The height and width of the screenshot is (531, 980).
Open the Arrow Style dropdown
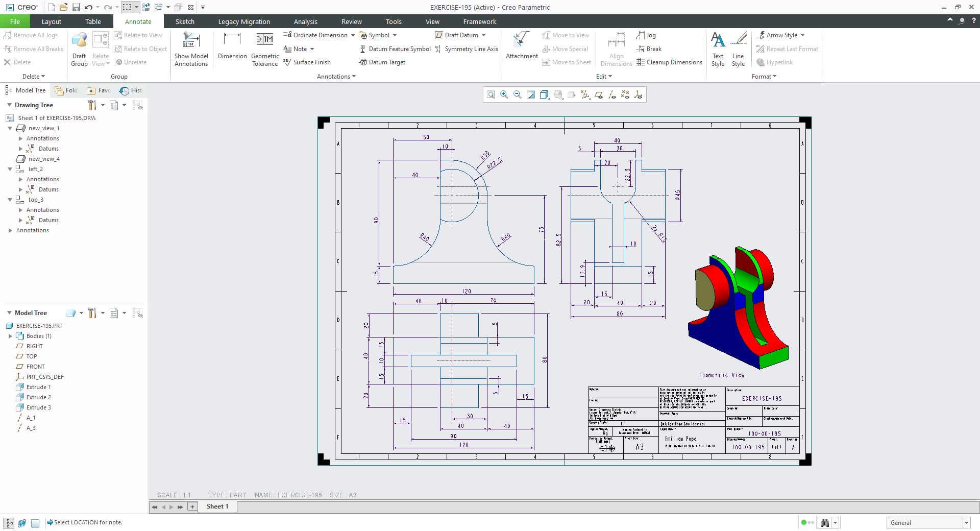coord(802,35)
